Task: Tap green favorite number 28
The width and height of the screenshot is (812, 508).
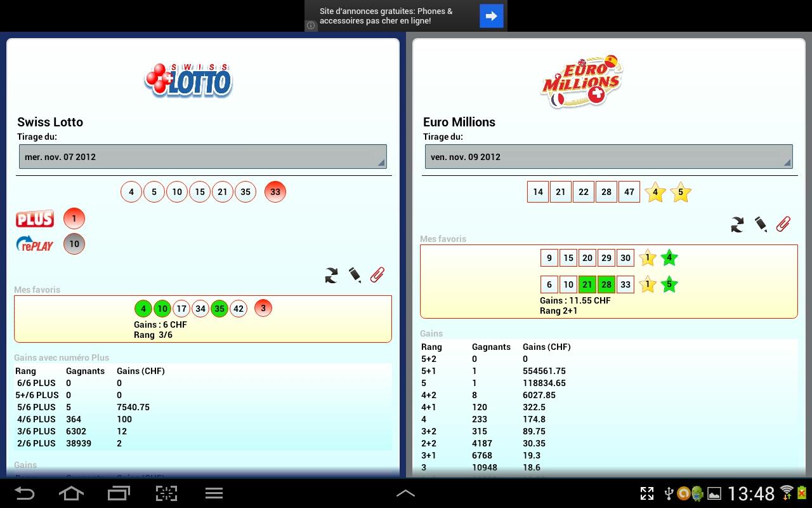Action: pos(606,284)
